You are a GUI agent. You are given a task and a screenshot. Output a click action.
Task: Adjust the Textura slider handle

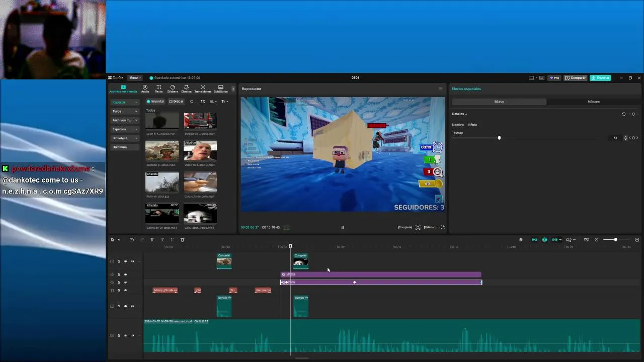(499, 138)
